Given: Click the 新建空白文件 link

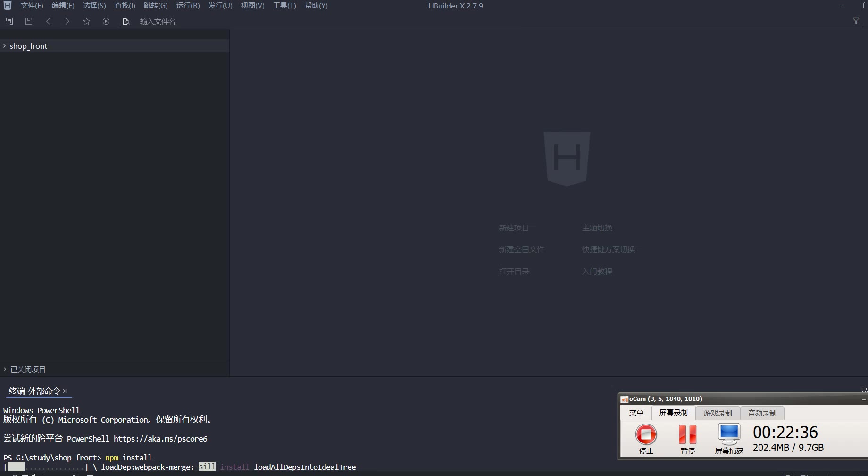Looking at the screenshot, I should coord(521,249).
